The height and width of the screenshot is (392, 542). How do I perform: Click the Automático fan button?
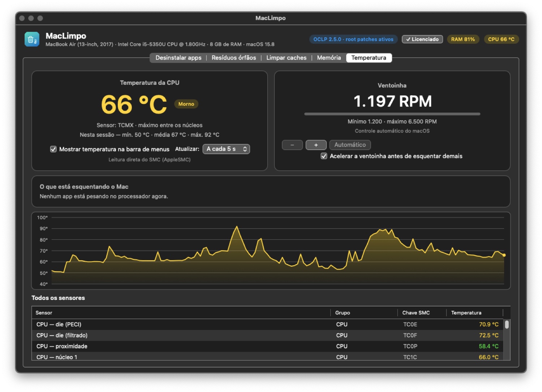(350, 145)
